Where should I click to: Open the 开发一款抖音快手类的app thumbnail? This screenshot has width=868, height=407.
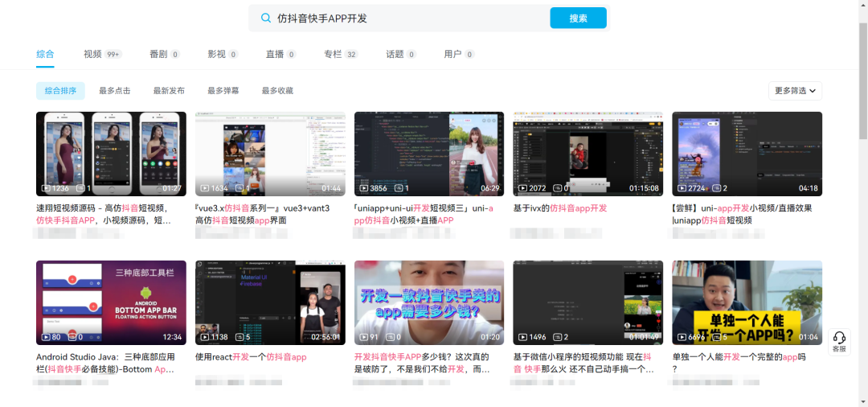(x=429, y=302)
